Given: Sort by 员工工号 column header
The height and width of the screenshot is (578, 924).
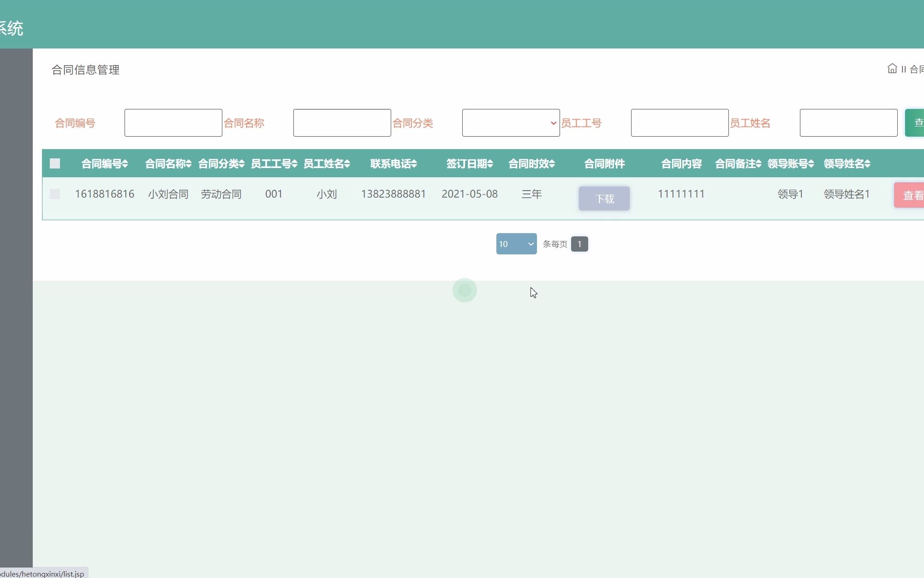Looking at the screenshot, I should (274, 164).
